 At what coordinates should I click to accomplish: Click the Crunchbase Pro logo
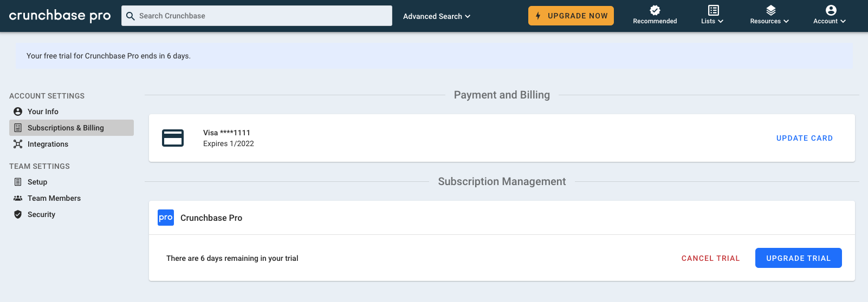[x=60, y=16]
